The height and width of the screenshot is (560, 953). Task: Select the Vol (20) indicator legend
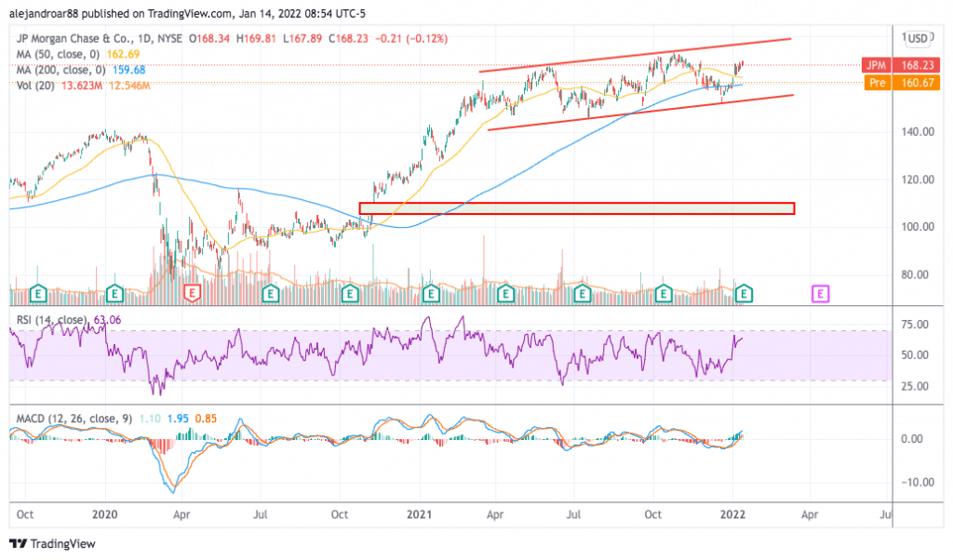click(35, 86)
